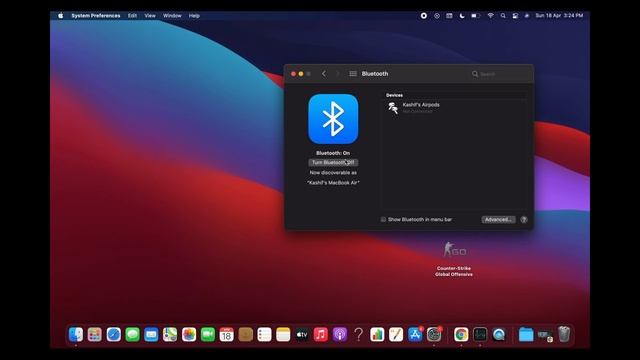The width and height of the screenshot is (640, 360).
Task: Click question mark app icon in Dock
Action: coord(358,335)
